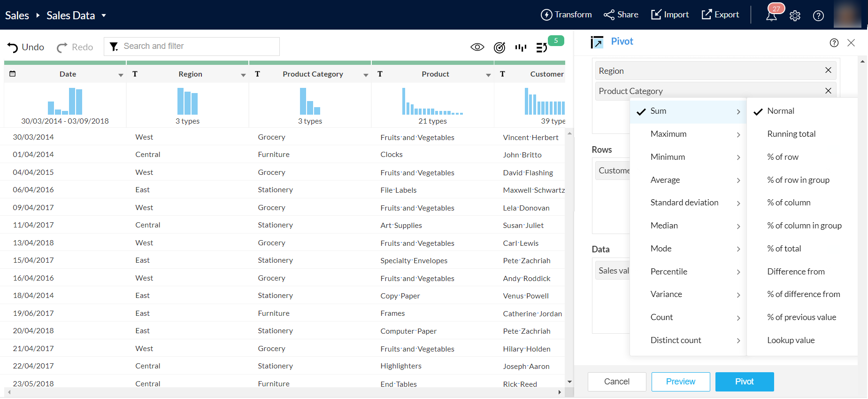Click the Region column text type icon
The width and height of the screenshot is (868, 399).
click(x=135, y=74)
